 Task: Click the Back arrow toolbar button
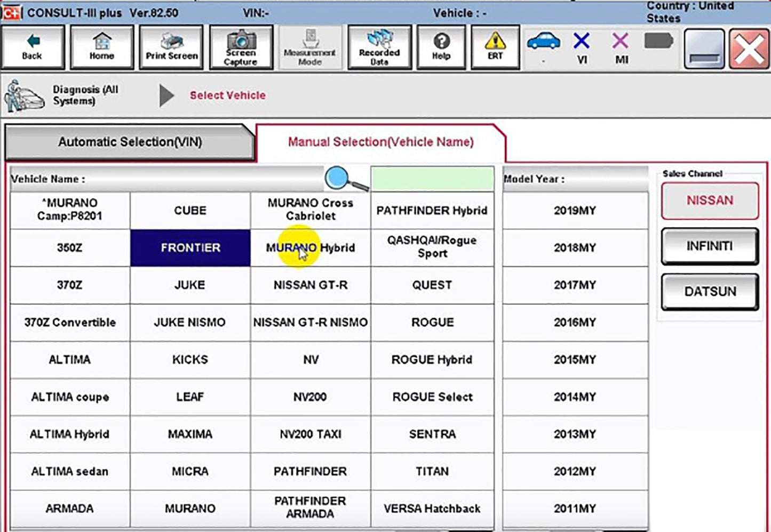33,47
